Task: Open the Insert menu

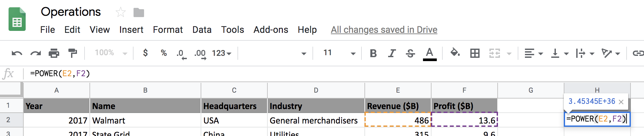Action: tap(131, 30)
